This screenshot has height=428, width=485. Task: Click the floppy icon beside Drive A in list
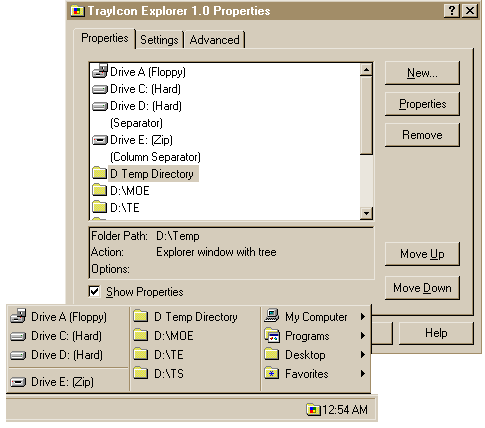point(100,71)
